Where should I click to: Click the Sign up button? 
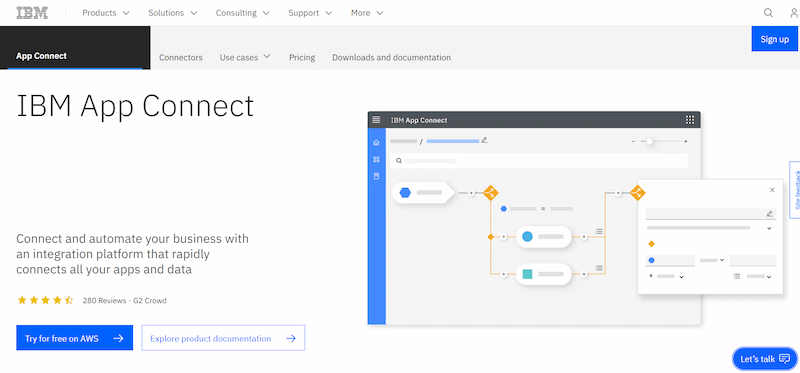coord(774,39)
